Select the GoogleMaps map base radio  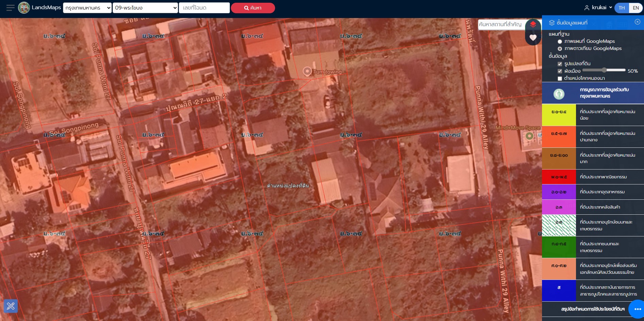tap(560, 41)
